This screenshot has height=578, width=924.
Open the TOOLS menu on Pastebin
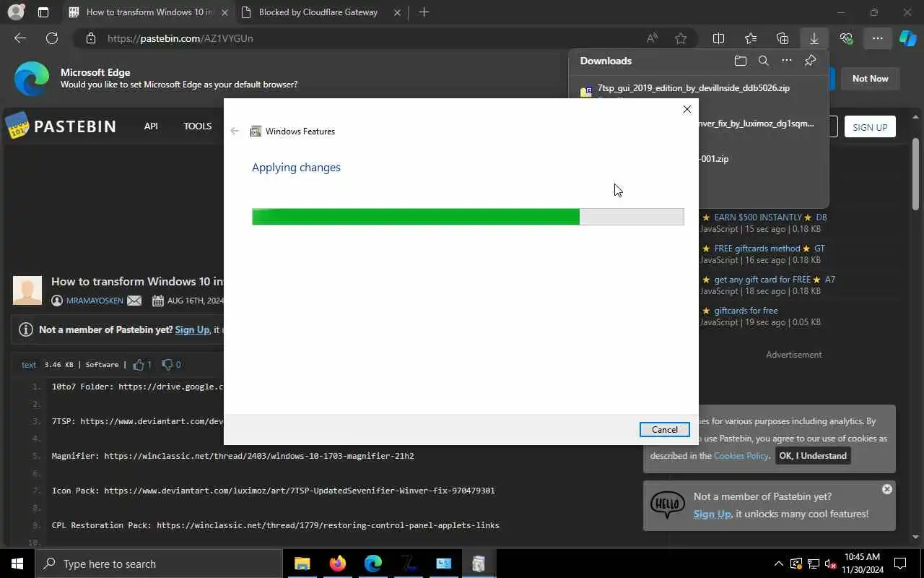197,126
